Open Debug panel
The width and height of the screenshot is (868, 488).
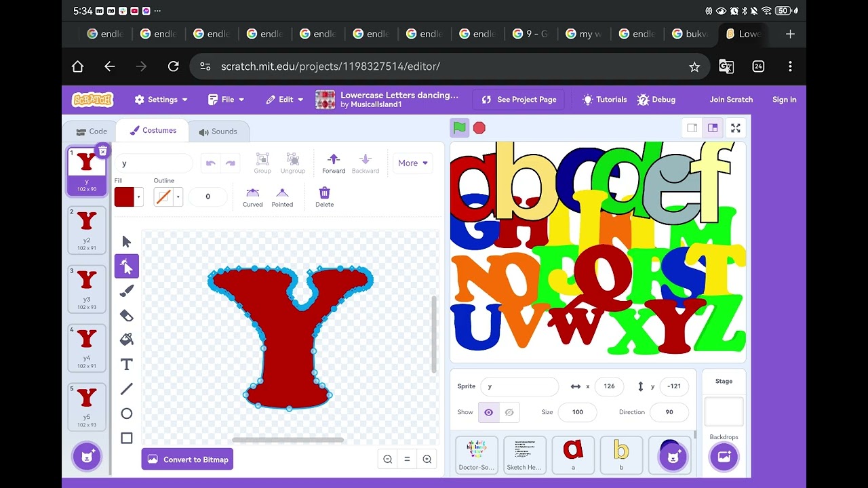coord(656,100)
